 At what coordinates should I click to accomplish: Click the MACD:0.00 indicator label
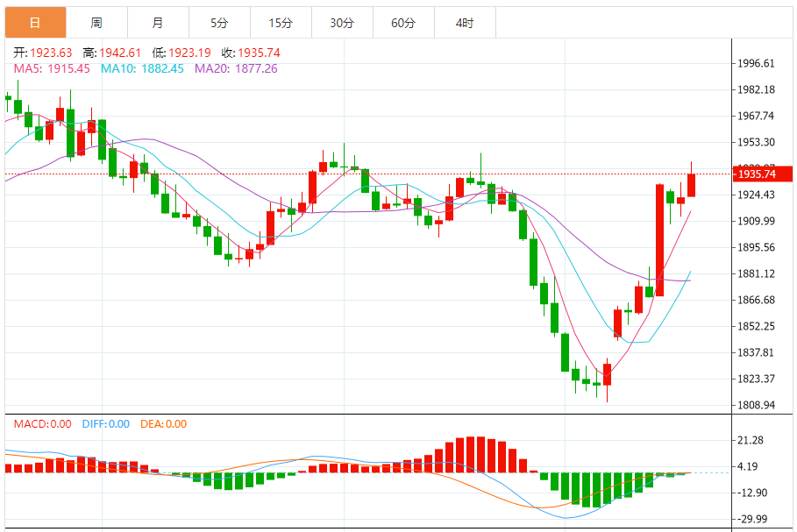[43, 424]
